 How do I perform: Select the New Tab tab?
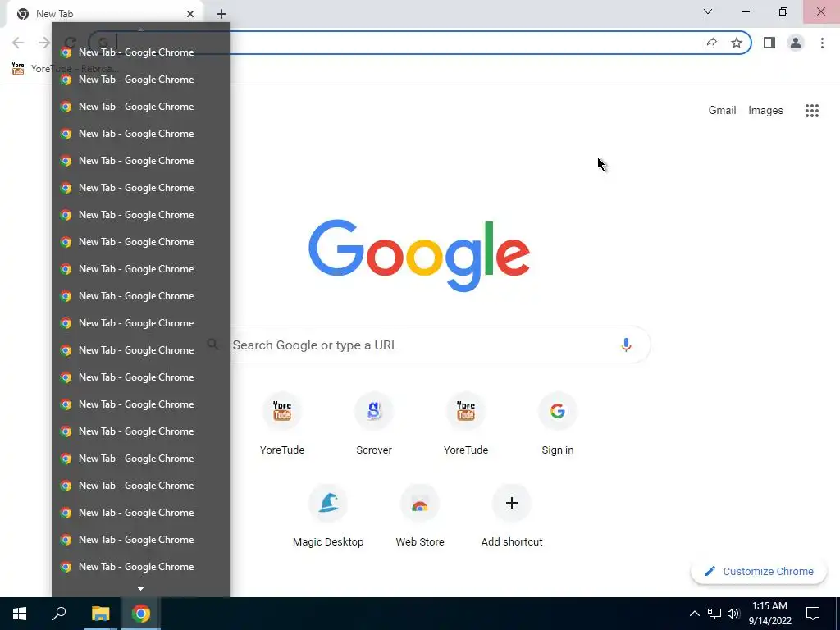click(104, 14)
